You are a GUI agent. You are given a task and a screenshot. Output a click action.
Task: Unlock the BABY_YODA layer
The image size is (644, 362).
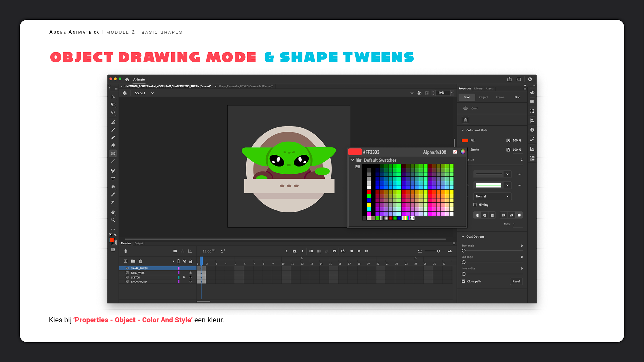coord(190,273)
